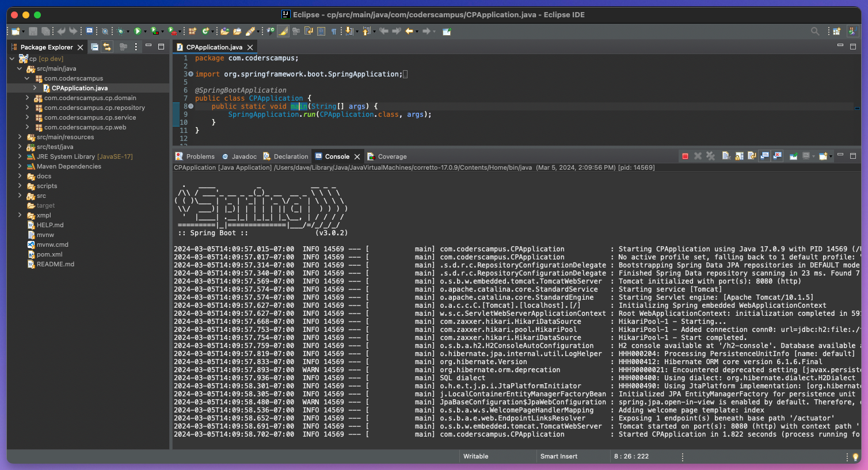This screenshot has width=868, height=470.
Task: Terminate the running app with red stop
Action: pos(685,156)
